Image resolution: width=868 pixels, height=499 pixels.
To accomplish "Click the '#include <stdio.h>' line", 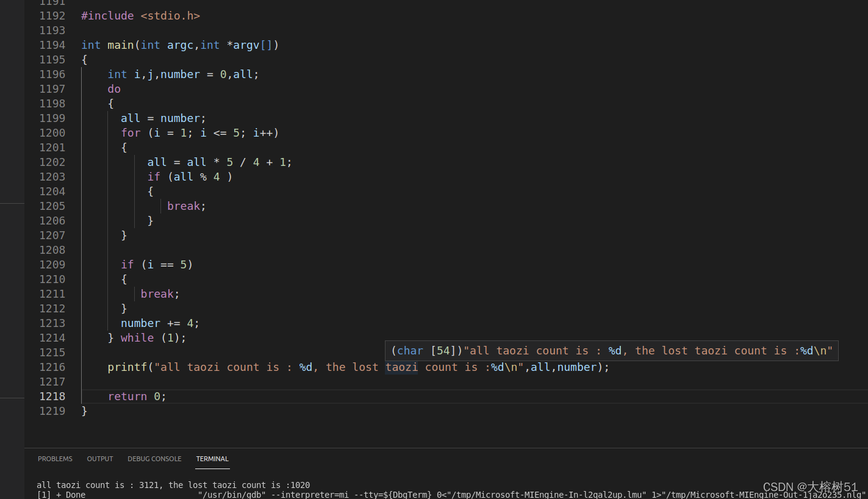I will coord(141,15).
